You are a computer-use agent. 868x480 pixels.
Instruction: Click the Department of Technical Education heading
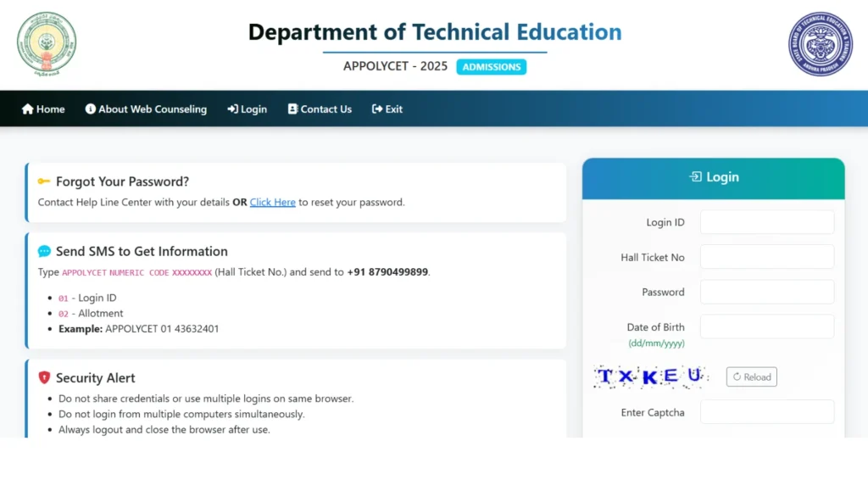pyautogui.click(x=435, y=31)
